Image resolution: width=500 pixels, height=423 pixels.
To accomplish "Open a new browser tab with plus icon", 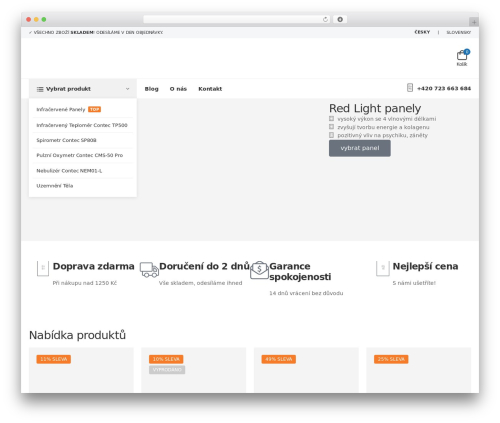I will (474, 22).
